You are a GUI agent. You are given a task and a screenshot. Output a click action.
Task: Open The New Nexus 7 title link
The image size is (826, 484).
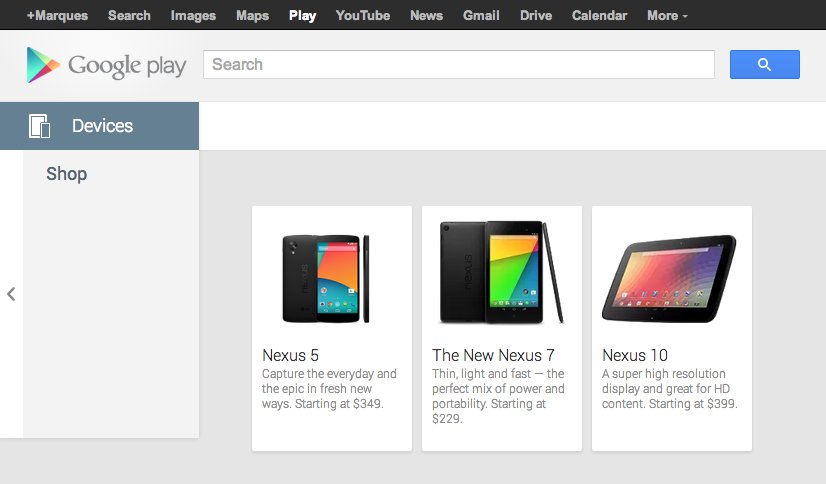(493, 355)
